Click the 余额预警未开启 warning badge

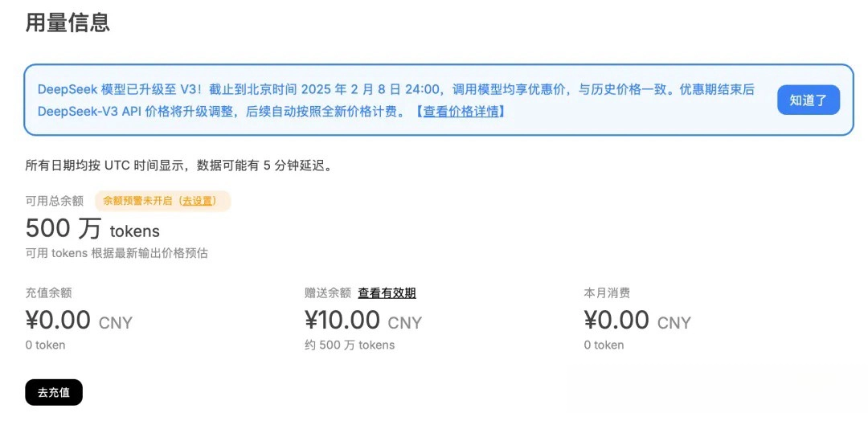pyautogui.click(x=137, y=201)
